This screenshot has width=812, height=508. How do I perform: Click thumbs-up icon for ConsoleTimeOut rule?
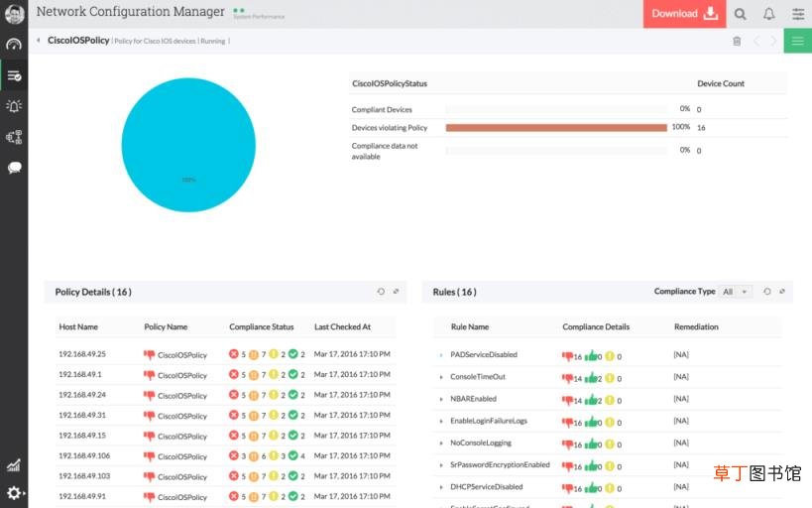click(590, 378)
